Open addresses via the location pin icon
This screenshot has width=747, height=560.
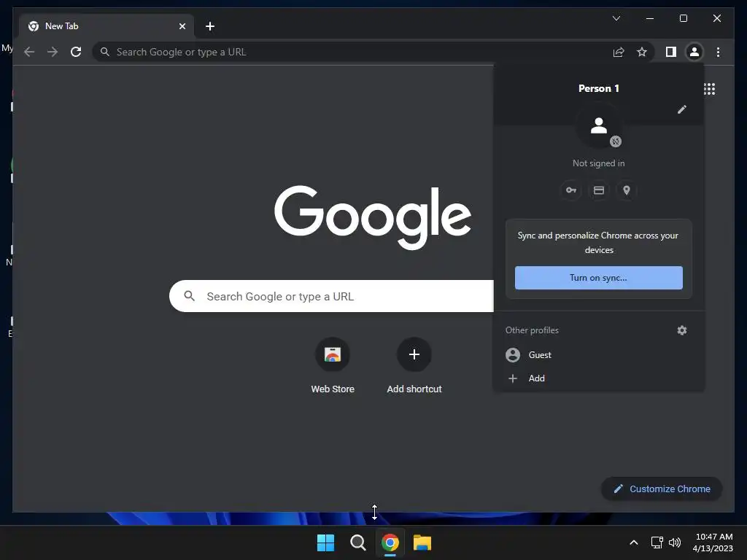click(x=627, y=190)
